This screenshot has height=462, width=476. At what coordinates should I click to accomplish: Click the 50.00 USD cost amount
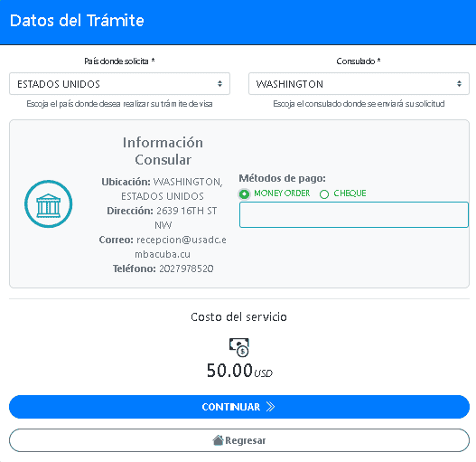coord(239,371)
